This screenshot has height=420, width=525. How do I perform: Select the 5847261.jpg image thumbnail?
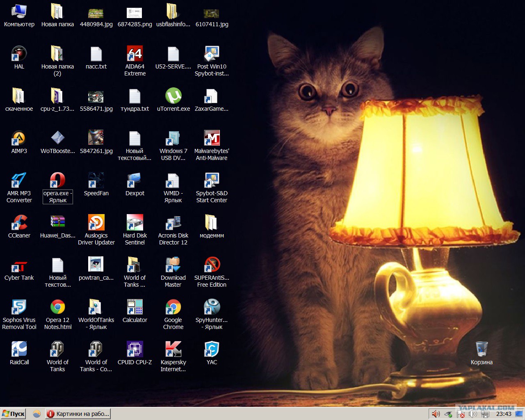tap(96, 138)
